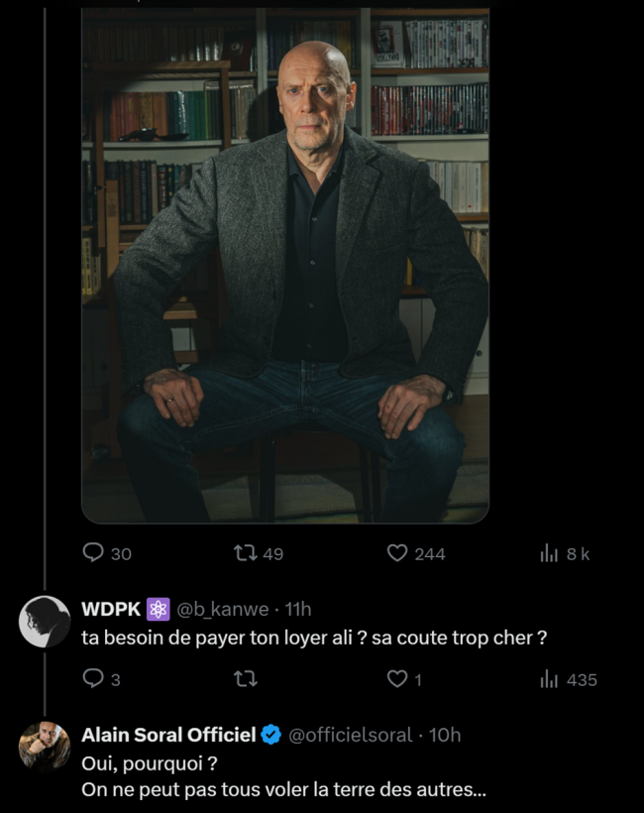This screenshot has width=644, height=813.
Task: Open WDPK's tweet text about 'loyer'
Action: coord(314,639)
